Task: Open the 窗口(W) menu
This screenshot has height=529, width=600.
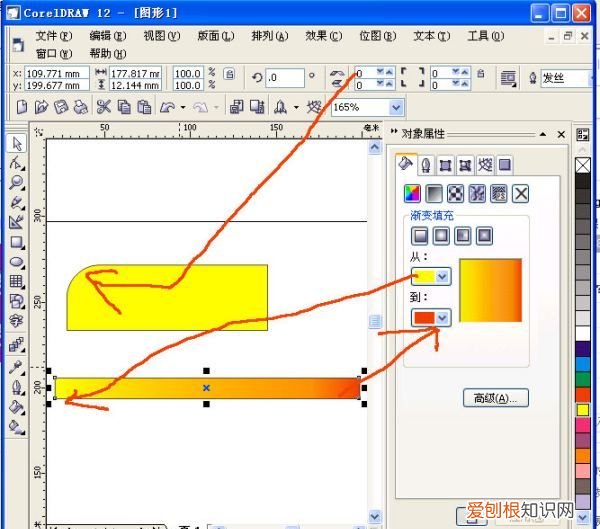Action: (54, 54)
